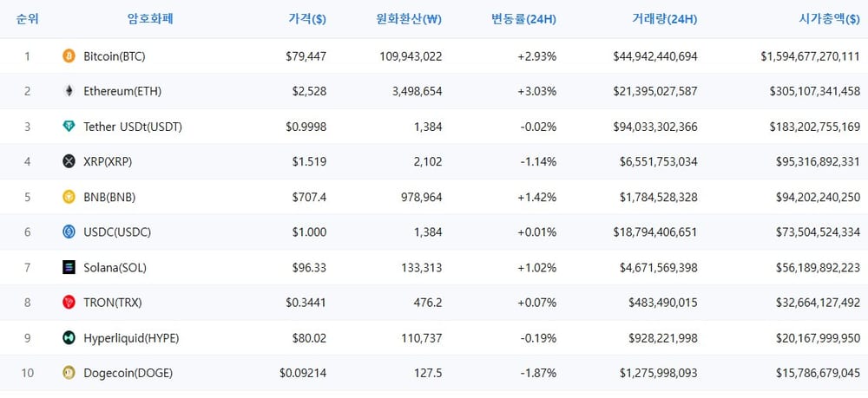Sort by 변동률(24H) column header
Screen dimensions: 868x398
coord(523,19)
